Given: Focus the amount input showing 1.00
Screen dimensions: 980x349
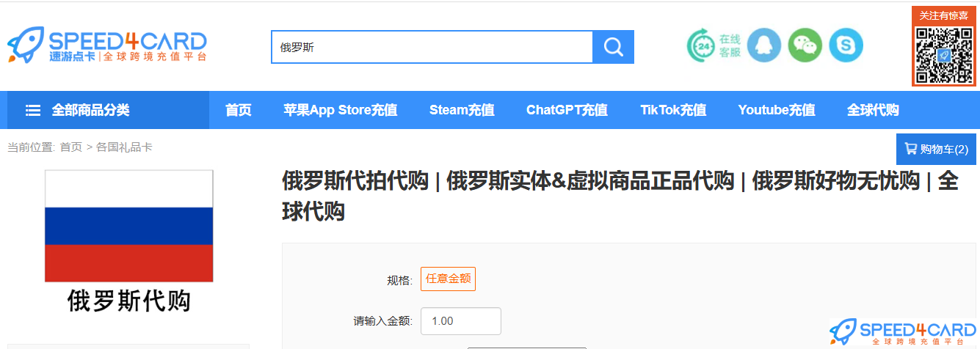Looking at the screenshot, I should (x=461, y=321).
